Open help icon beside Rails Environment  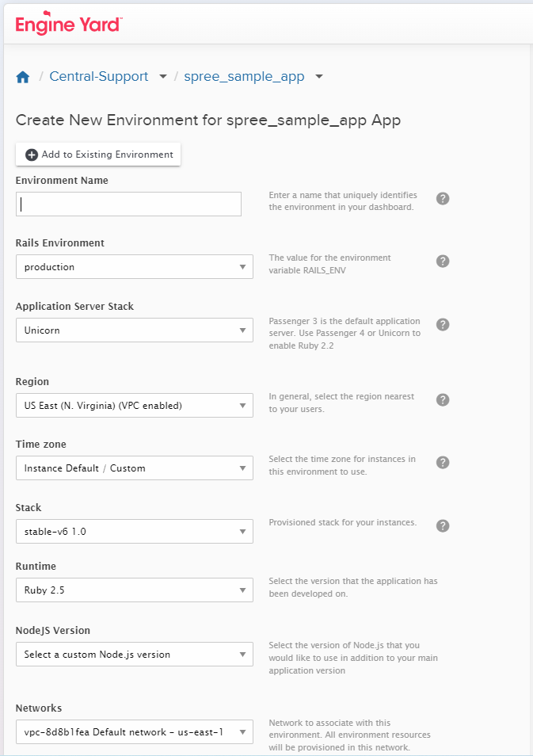pos(443,261)
